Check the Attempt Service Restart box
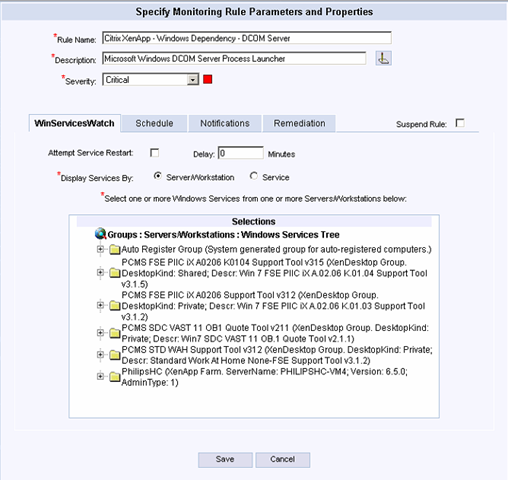Image resolution: width=508 pixels, height=480 pixels. pyautogui.click(x=154, y=153)
